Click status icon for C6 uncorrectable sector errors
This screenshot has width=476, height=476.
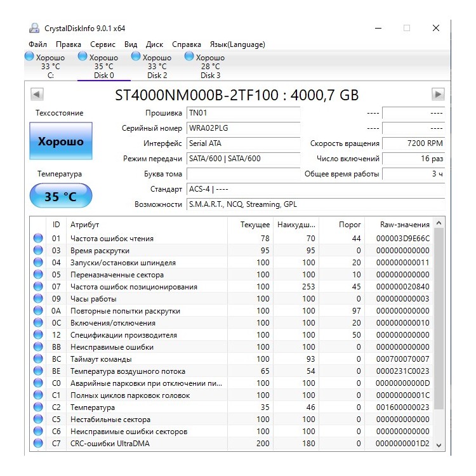pyautogui.click(x=38, y=432)
